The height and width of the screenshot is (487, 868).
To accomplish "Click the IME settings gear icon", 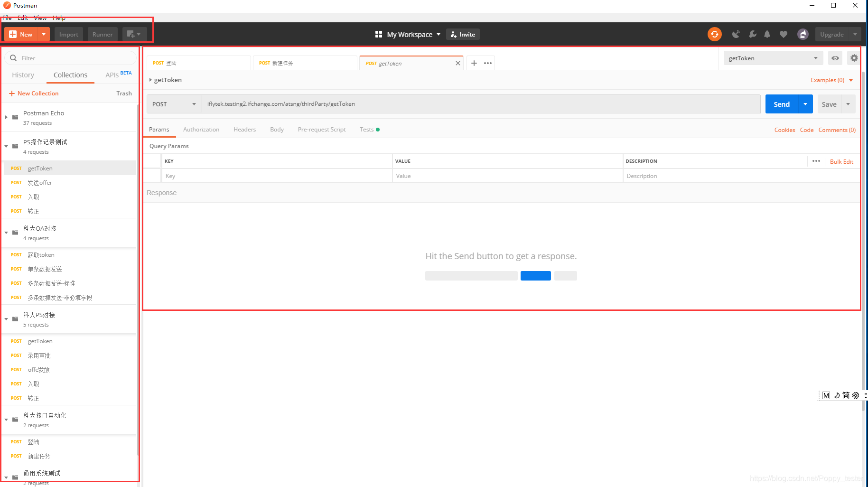I will tap(855, 395).
